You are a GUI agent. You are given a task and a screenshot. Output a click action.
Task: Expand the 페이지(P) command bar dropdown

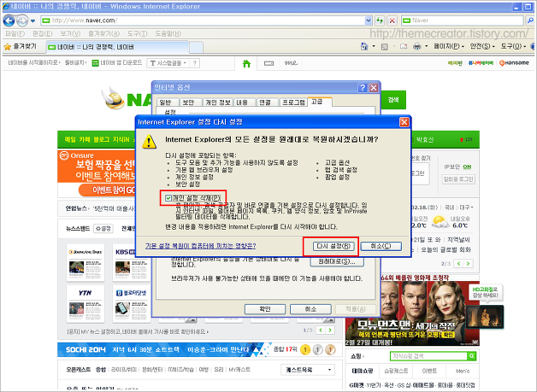coord(449,46)
